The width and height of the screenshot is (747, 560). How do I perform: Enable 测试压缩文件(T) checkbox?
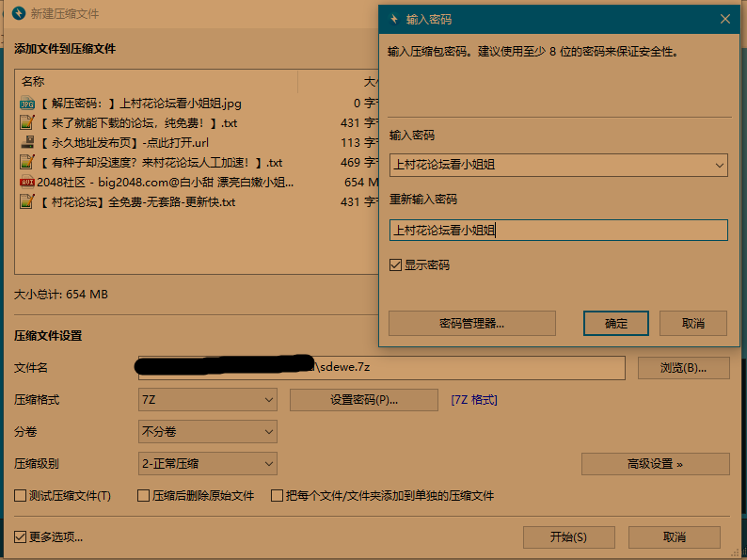(x=21, y=496)
